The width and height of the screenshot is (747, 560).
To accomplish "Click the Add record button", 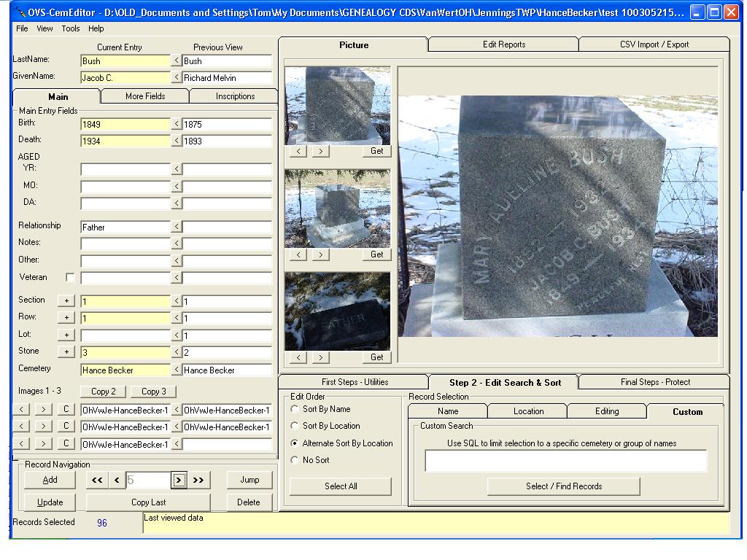I will point(50,480).
